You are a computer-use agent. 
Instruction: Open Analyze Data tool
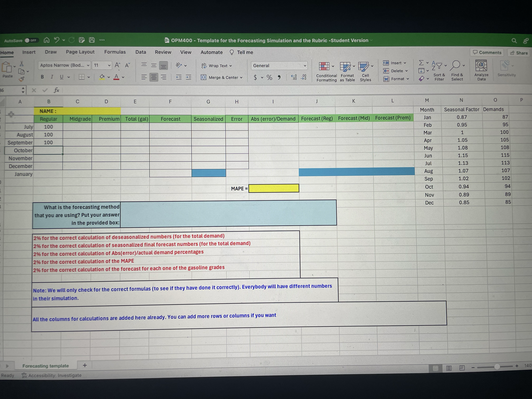pos(481,66)
